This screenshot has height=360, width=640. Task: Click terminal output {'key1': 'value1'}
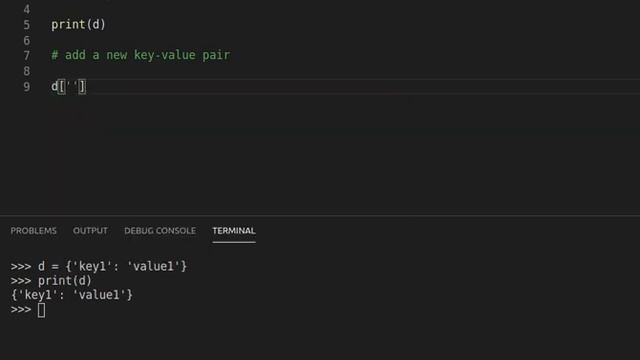pos(72,295)
